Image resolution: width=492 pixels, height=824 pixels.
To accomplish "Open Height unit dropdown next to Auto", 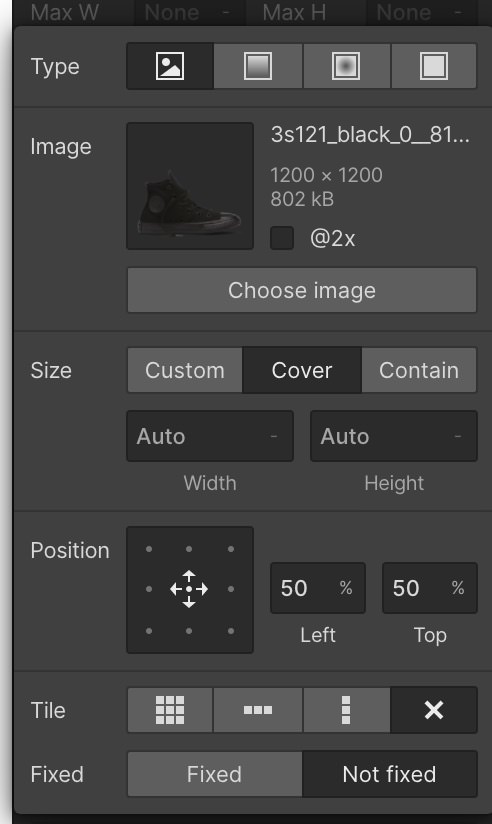I will [458, 436].
